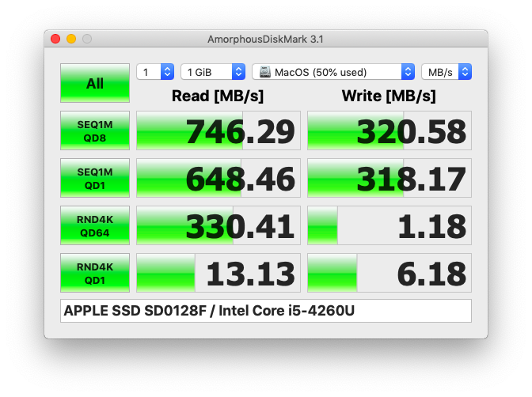Click the 6.18 write result bar
Screen dimensions: 532x397
pyautogui.click(x=389, y=273)
